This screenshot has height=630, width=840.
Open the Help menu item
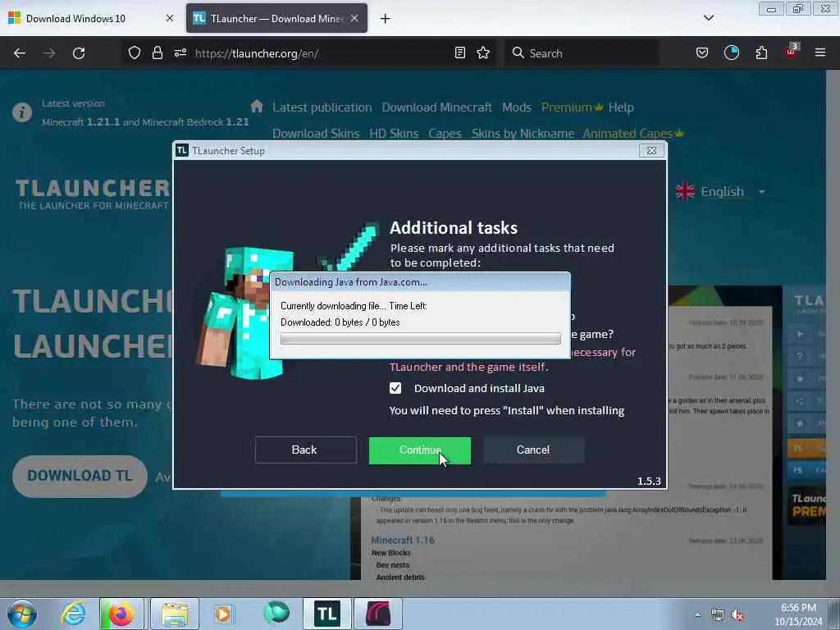pyautogui.click(x=621, y=107)
